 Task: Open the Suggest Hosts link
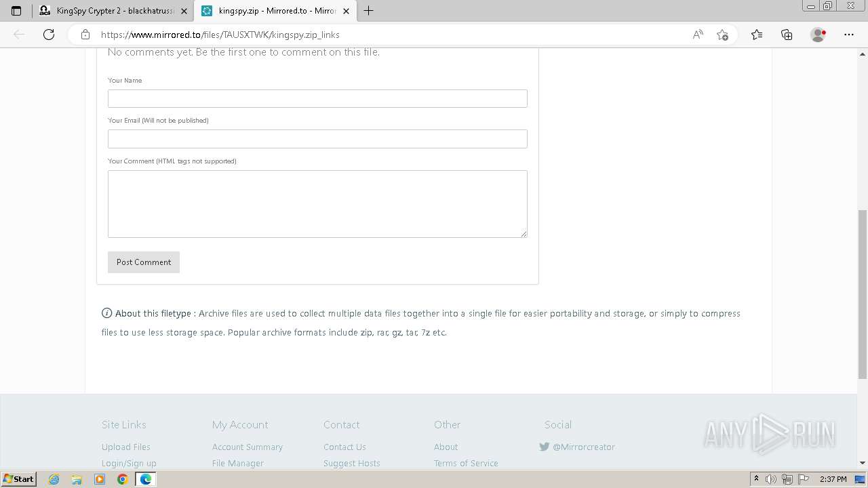tap(352, 463)
